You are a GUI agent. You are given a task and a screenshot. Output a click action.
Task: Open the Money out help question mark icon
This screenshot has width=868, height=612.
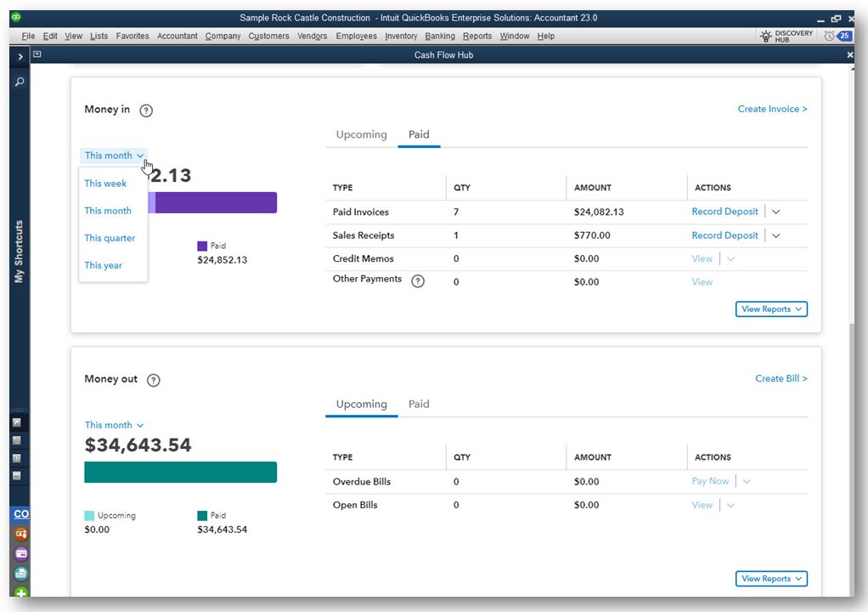point(154,380)
